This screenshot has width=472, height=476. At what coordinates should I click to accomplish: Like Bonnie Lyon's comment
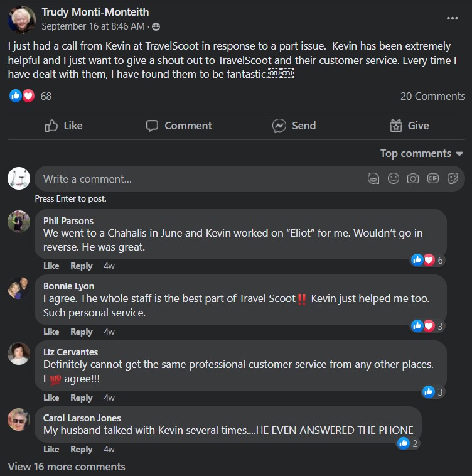click(x=51, y=332)
